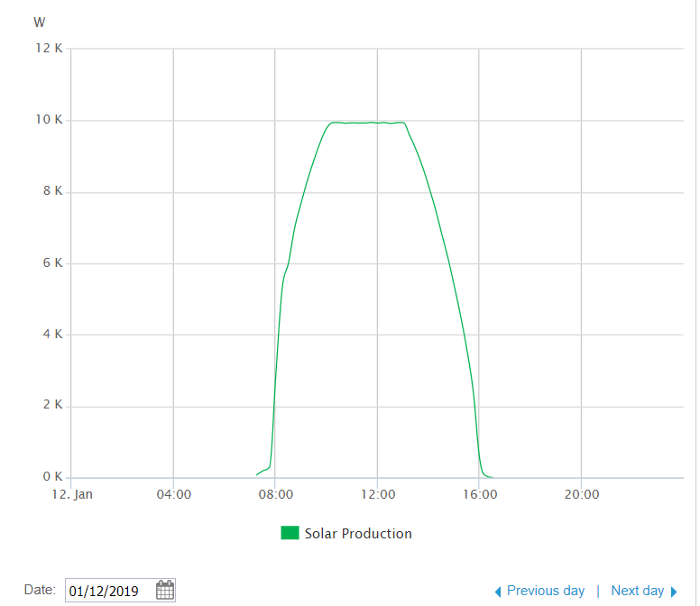
Task: Click the left arrow beside Previous day
Action: [x=498, y=592]
